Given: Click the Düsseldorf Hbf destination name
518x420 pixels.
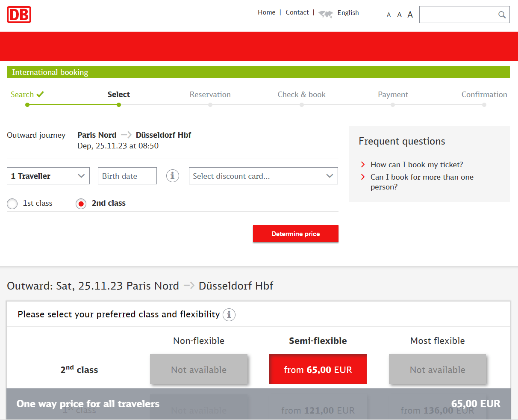Looking at the screenshot, I should (x=163, y=135).
